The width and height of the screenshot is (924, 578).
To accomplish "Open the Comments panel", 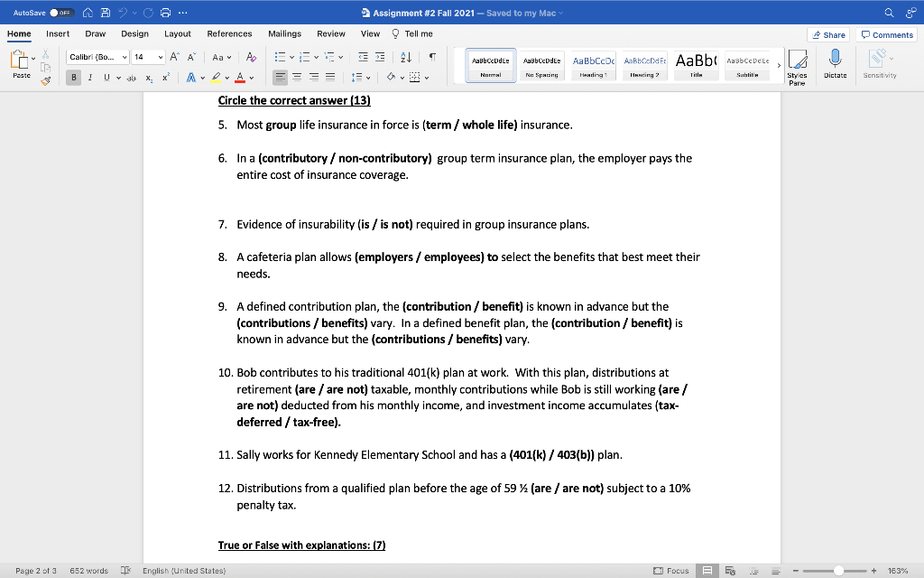I will click(887, 34).
